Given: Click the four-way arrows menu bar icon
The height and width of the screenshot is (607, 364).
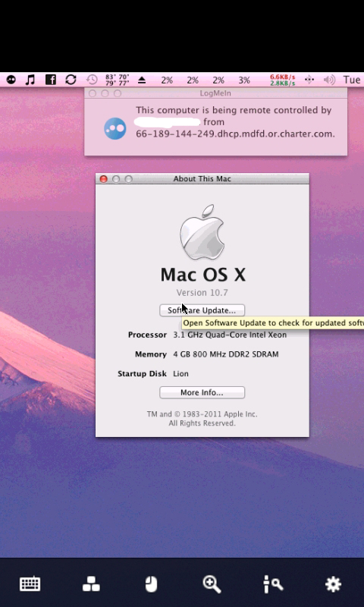Looking at the screenshot, I should click(x=309, y=80).
